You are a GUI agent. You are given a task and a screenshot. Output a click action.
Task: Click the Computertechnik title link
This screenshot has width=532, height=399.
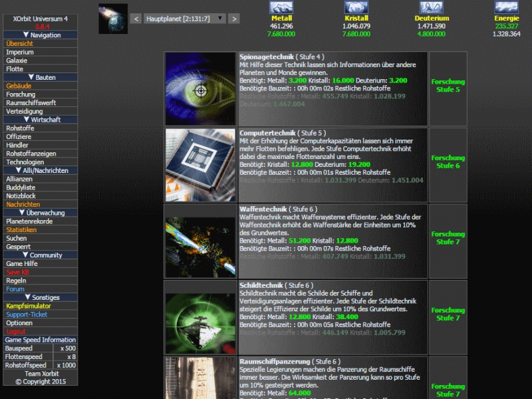coord(267,133)
